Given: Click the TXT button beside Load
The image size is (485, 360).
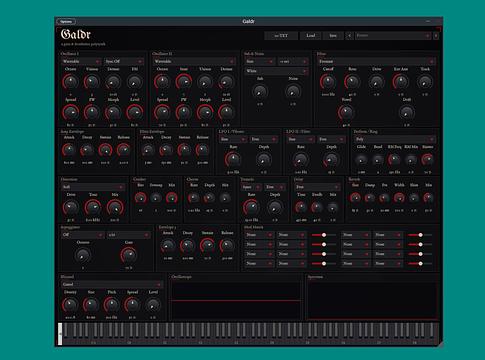Looking at the screenshot, I should [281, 36].
